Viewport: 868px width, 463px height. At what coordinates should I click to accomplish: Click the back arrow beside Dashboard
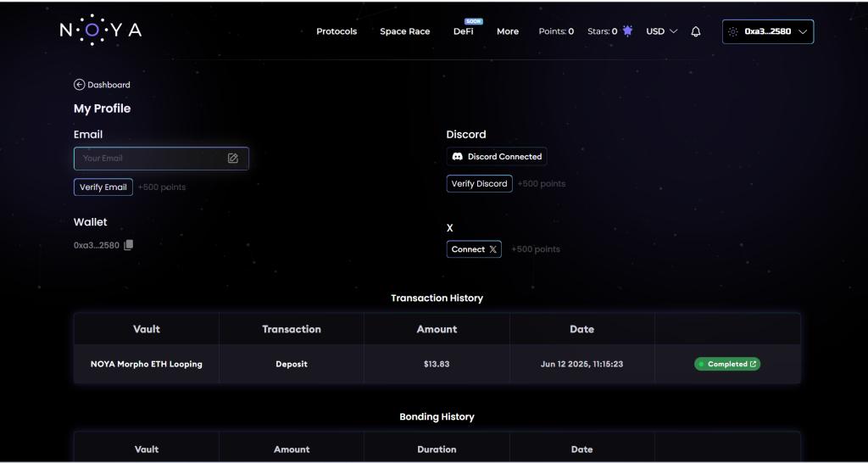tap(79, 85)
